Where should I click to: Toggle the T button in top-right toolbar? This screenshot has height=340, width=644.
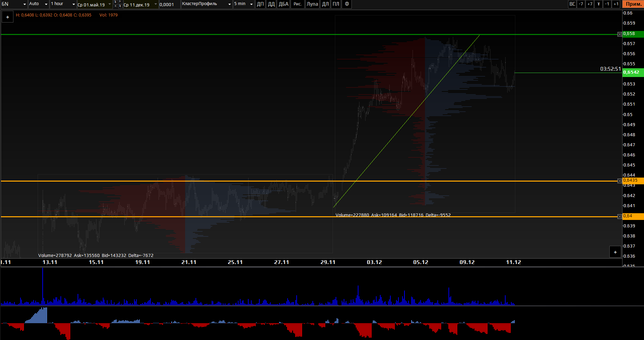(x=598, y=4)
